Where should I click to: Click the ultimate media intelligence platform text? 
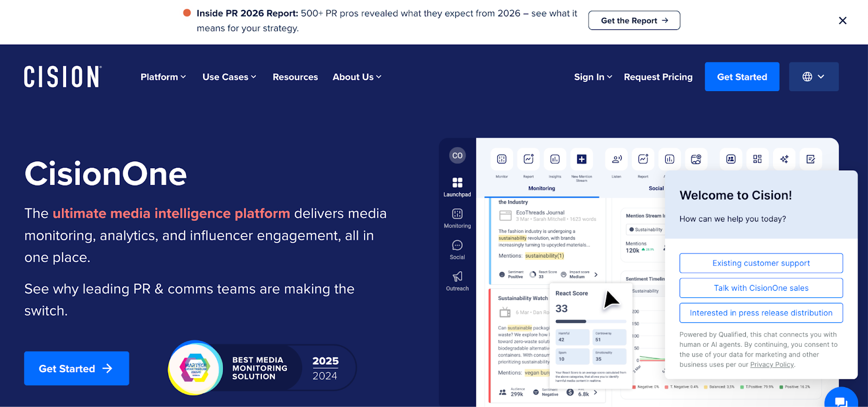171,213
